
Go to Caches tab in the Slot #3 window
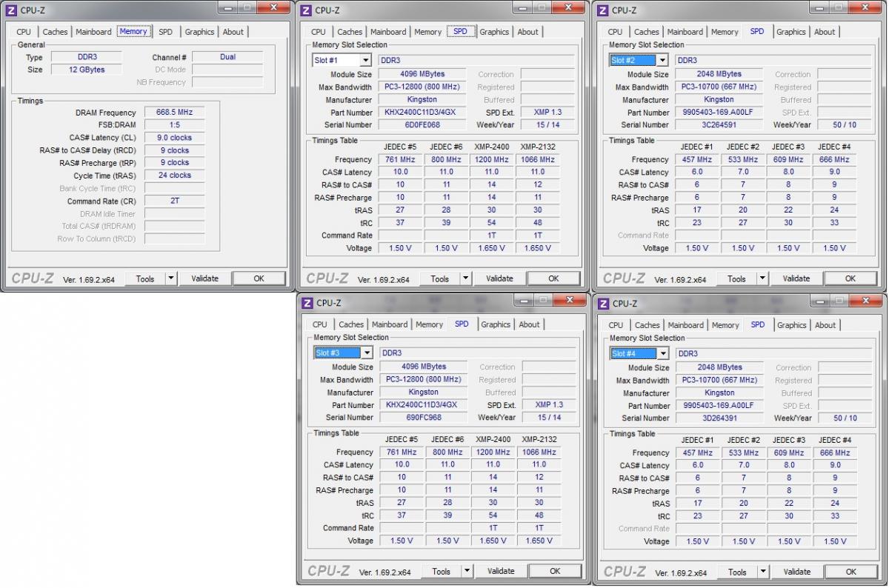[x=351, y=324]
